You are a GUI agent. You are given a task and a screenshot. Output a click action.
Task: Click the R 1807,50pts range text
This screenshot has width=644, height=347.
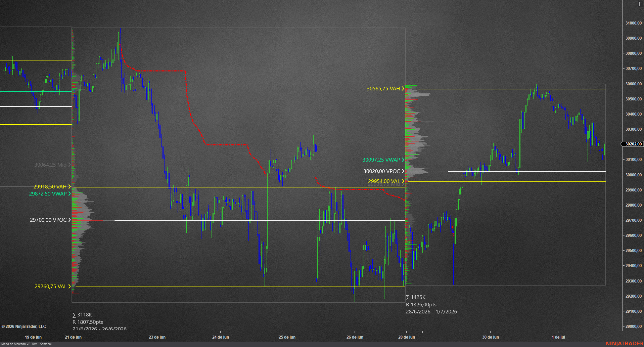point(88,322)
